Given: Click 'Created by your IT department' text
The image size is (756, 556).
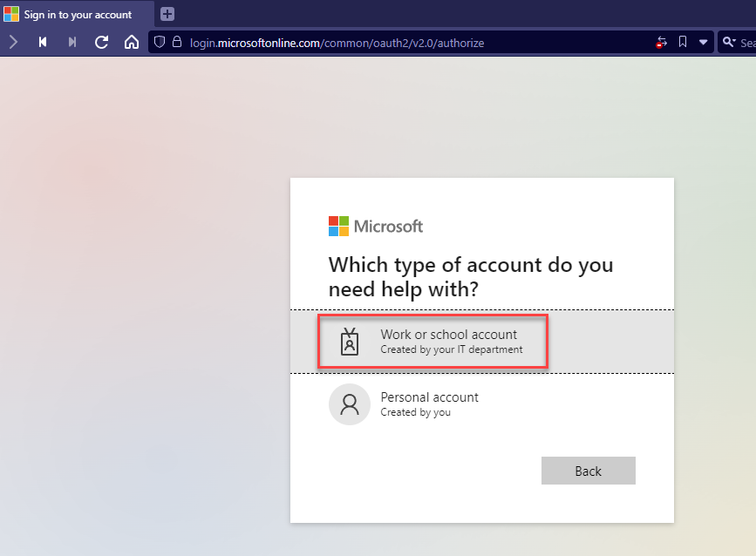Looking at the screenshot, I should [452, 349].
